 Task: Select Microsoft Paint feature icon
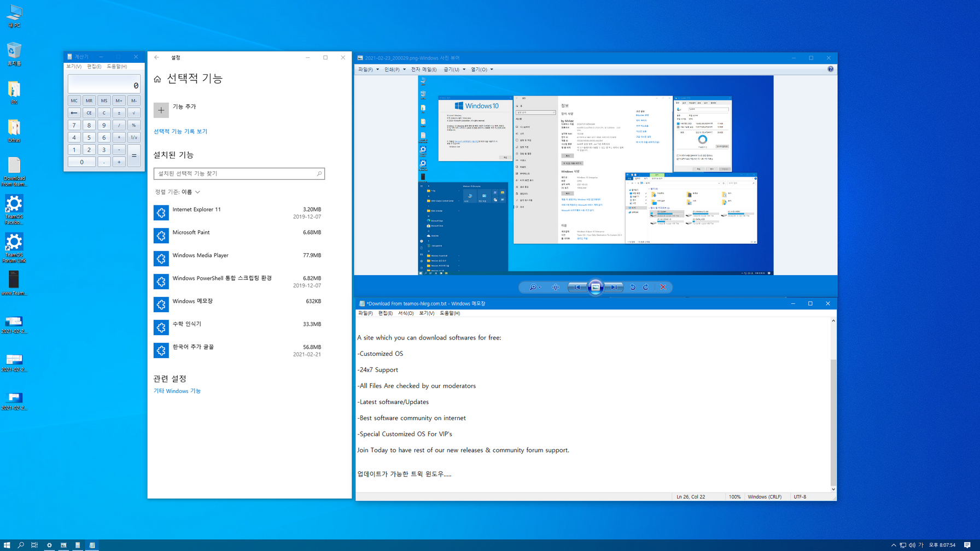tap(161, 236)
